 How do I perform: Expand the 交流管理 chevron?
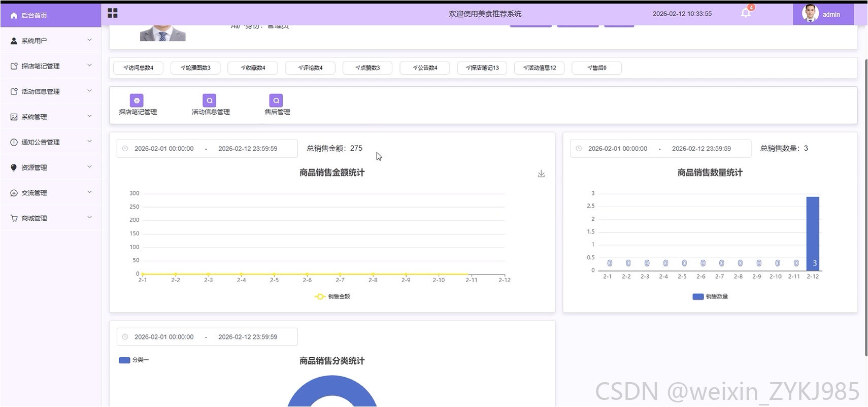click(90, 192)
